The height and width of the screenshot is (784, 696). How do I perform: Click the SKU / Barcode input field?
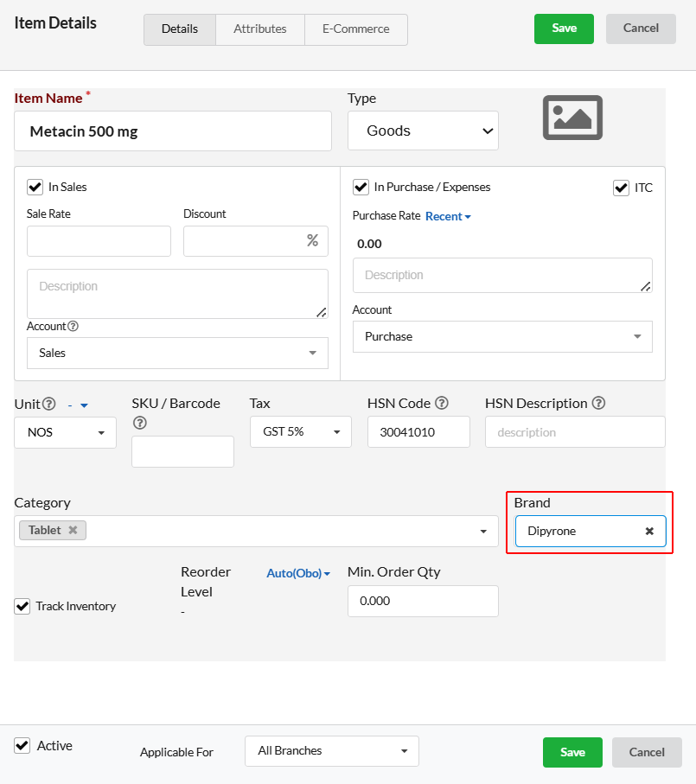(x=183, y=452)
